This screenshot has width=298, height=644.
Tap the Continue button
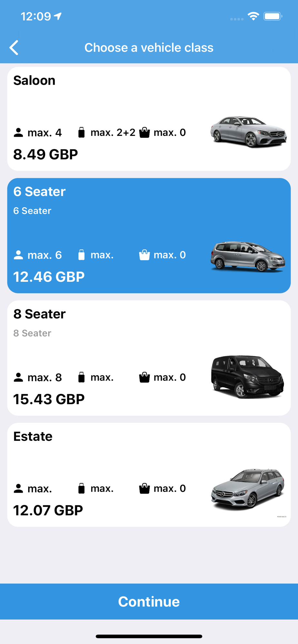(x=149, y=601)
